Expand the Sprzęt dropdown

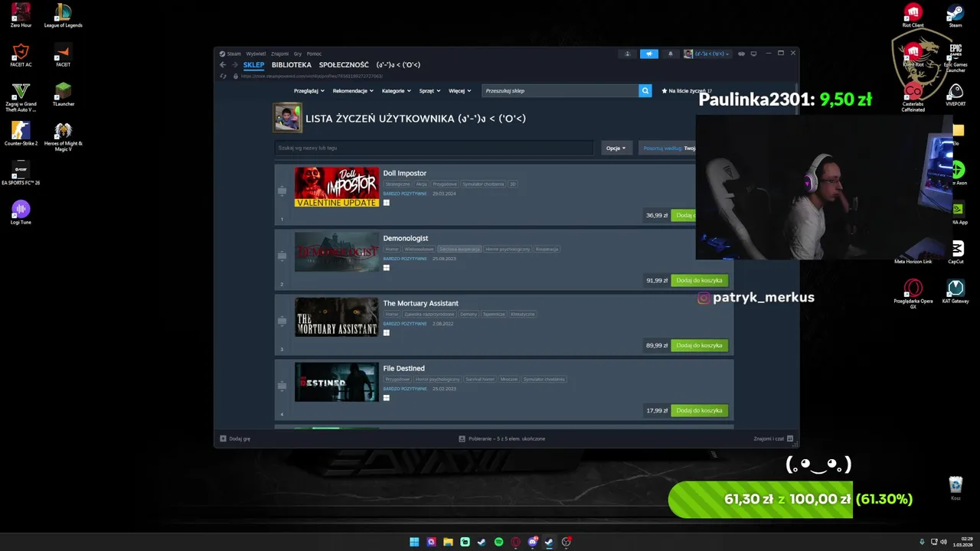tap(430, 90)
